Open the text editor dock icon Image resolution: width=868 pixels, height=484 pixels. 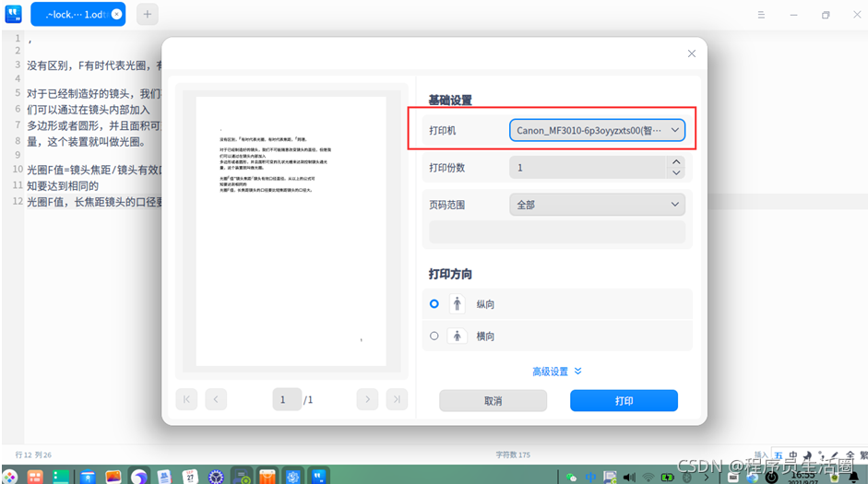[x=319, y=477]
